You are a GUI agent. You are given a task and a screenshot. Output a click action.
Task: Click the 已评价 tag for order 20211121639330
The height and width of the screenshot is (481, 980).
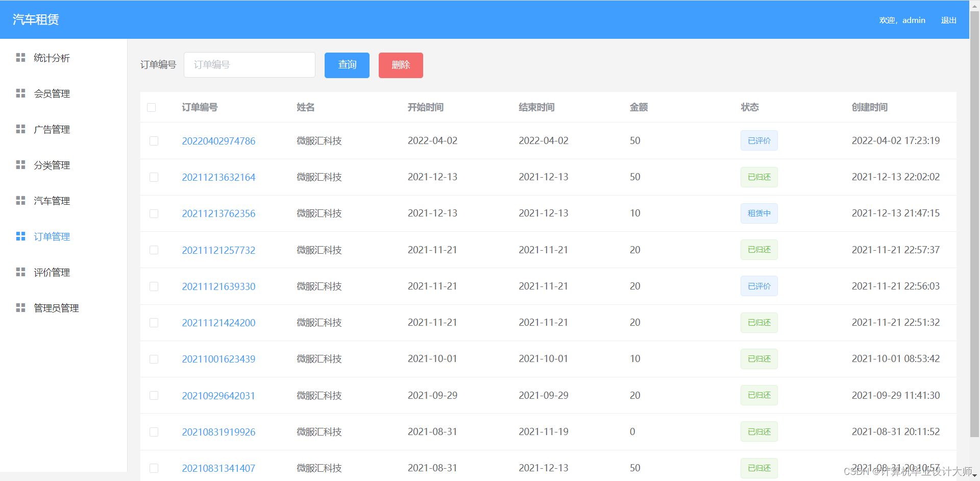pyautogui.click(x=759, y=286)
